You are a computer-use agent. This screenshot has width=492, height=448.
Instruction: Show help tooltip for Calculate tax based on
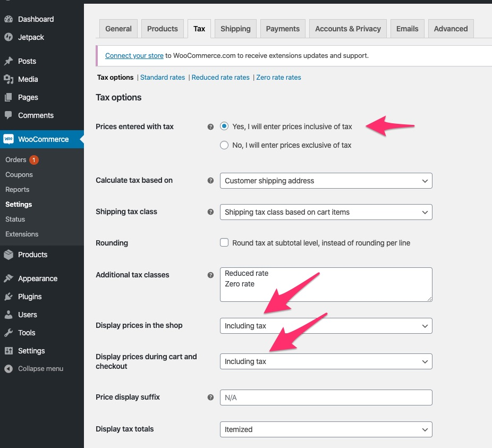coord(210,181)
